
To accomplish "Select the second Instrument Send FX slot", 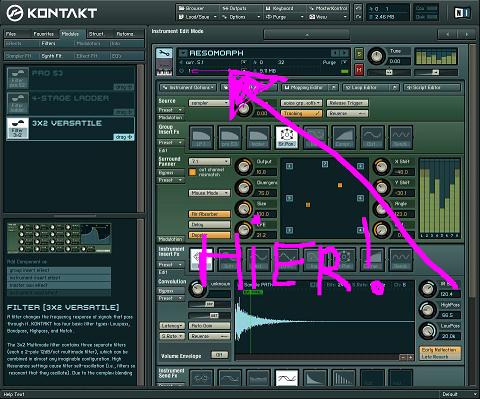I will (x=230, y=377).
